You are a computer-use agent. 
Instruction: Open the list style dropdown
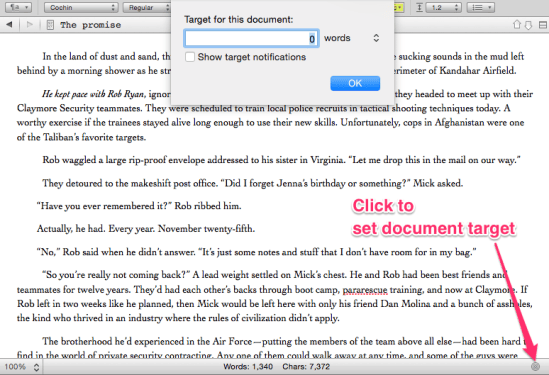[x=481, y=7]
